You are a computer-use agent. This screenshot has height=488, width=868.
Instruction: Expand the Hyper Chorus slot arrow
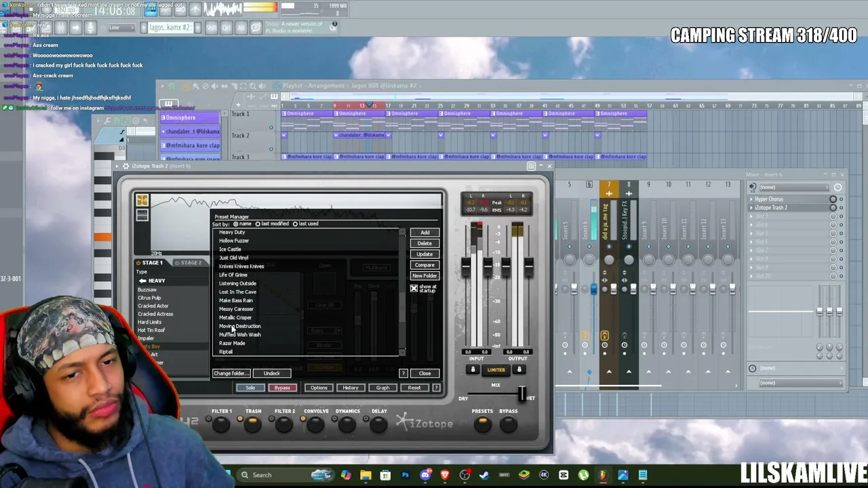pos(751,199)
